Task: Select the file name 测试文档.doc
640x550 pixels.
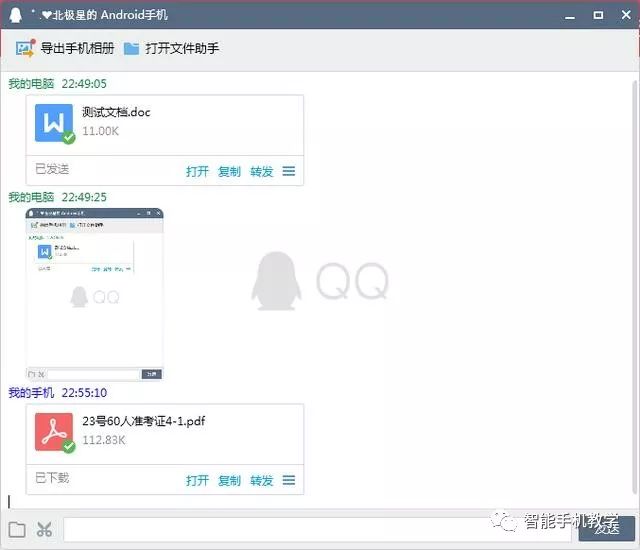Action: (x=116, y=112)
